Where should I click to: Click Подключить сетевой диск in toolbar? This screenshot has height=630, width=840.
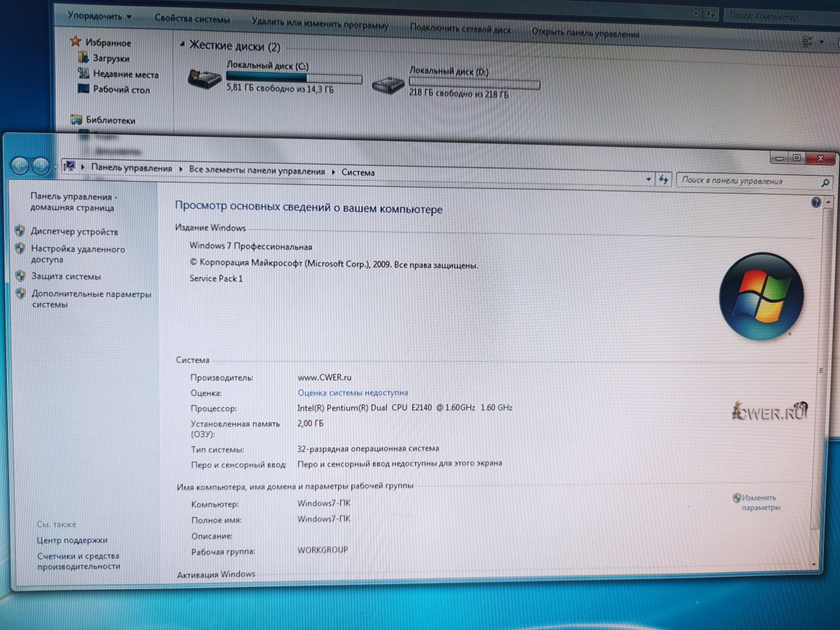[460, 28]
